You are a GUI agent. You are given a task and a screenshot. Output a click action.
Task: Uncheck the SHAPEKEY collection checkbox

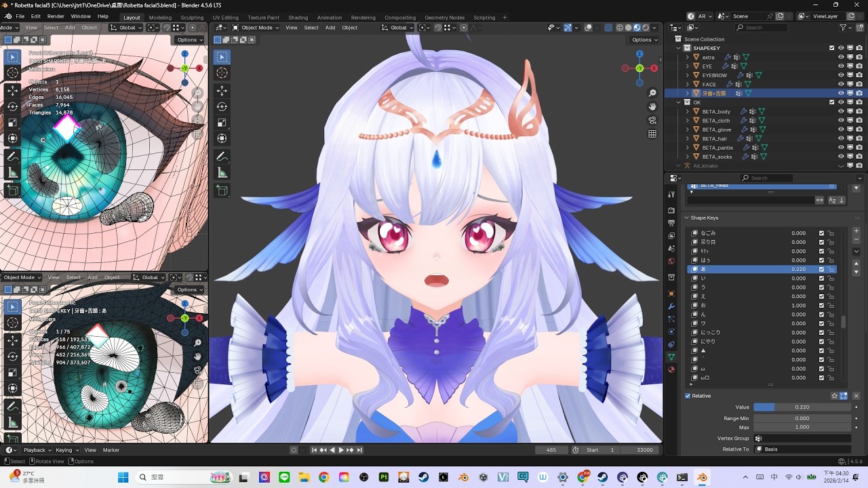click(x=832, y=48)
